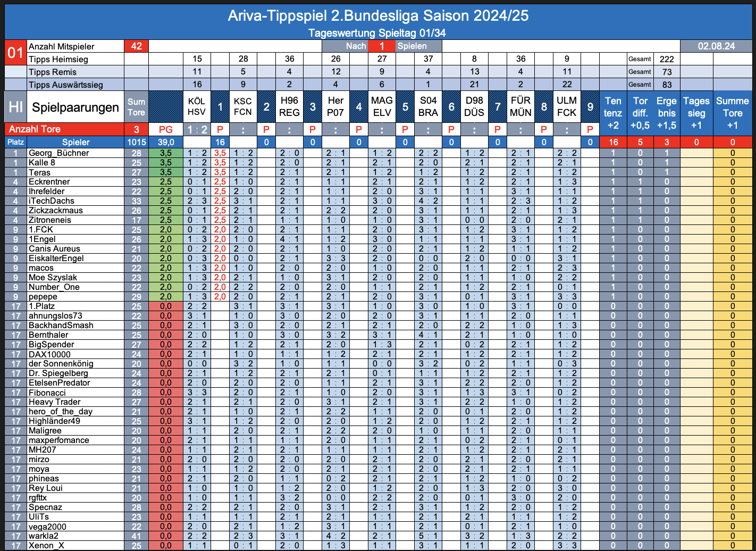756x551 pixels.
Task: Click the date cell 02.08.24
Action: (x=716, y=46)
